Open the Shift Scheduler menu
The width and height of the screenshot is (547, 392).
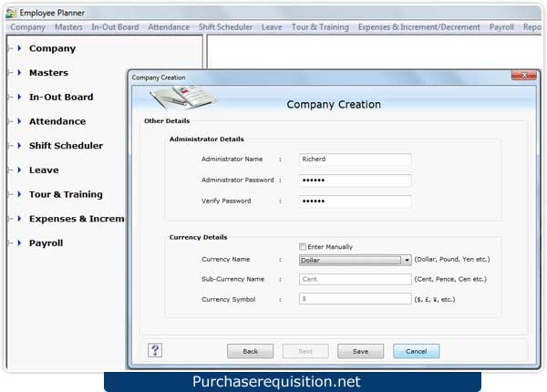226,27
